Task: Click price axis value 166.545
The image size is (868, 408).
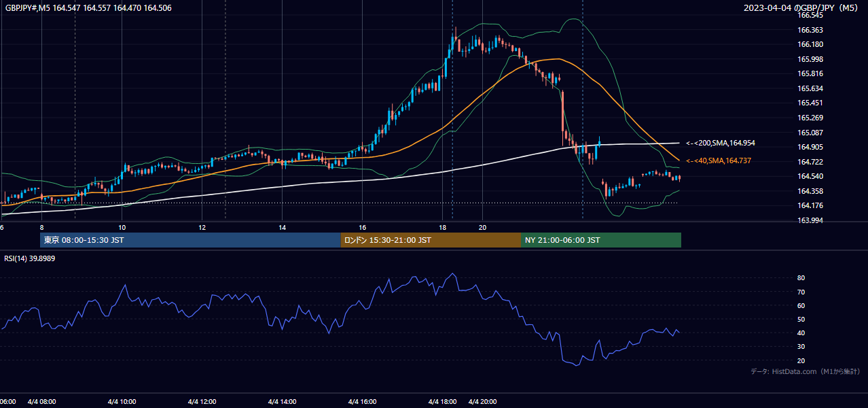Action: pyautogui.click(x=810, y=15)
